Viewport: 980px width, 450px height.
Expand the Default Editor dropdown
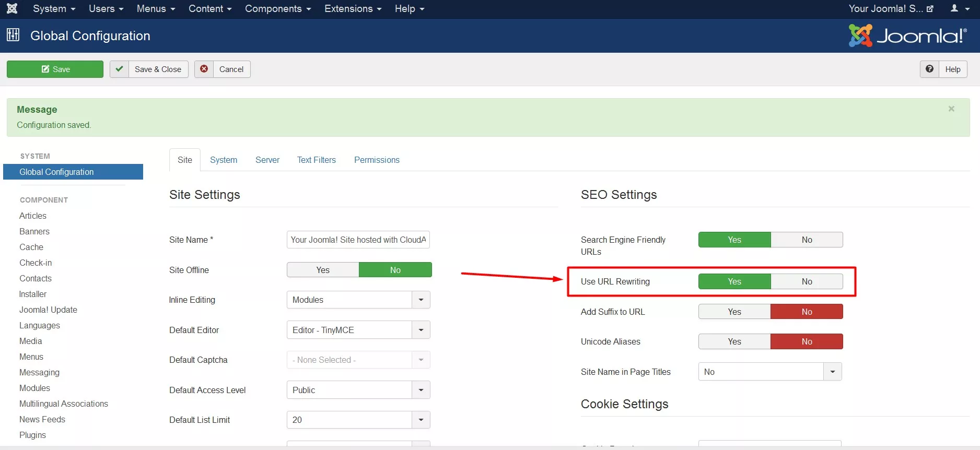[x=358, y=330]
